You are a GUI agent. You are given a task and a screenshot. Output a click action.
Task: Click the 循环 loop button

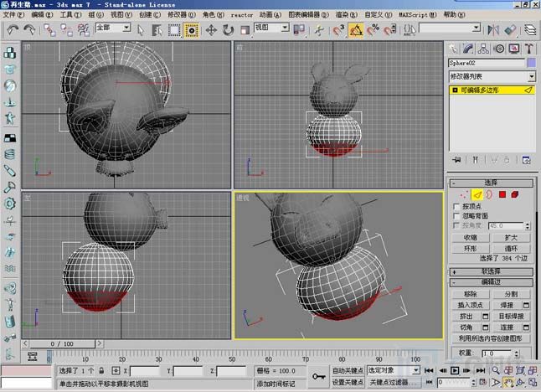pyautogui.click(x=511, y=249)
